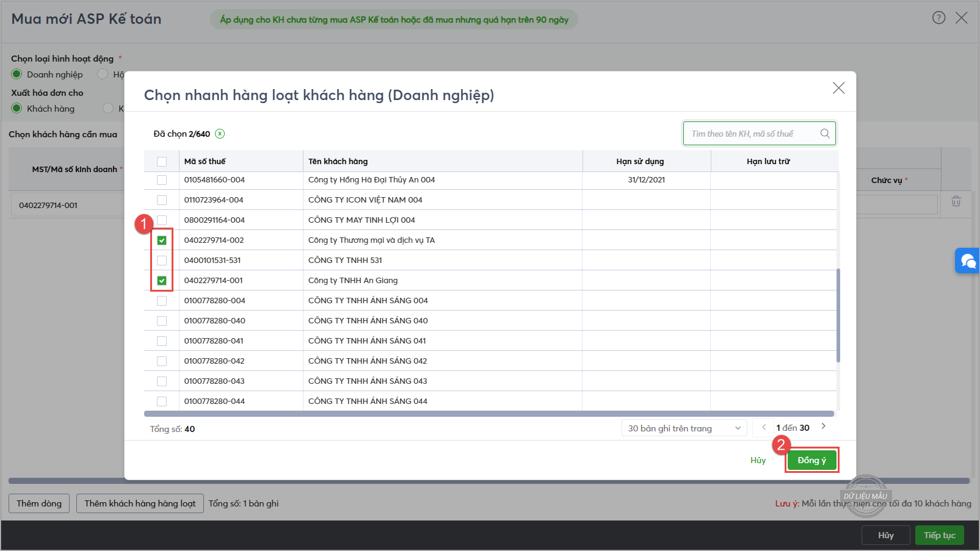The image size is (980, 551).
Task: Click Công ty Hồng Hà Đại Thủy An 004
Action: 371,179
